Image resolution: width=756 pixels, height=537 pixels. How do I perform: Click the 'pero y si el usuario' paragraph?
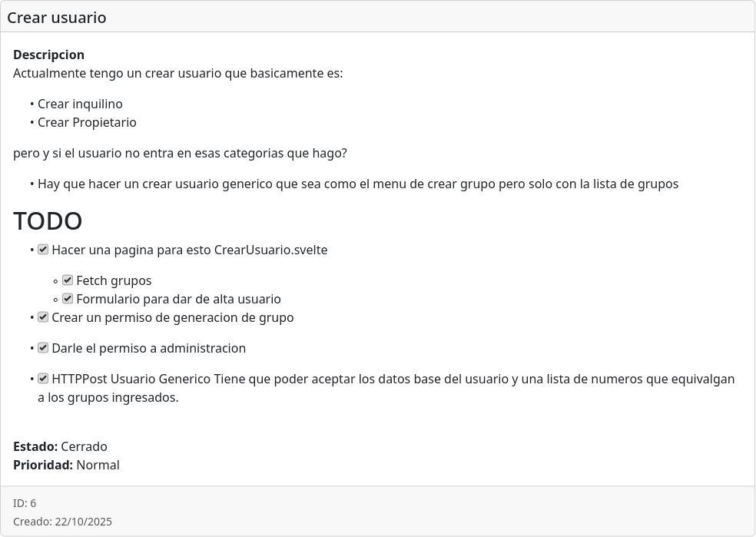click(x=180, y=153)
